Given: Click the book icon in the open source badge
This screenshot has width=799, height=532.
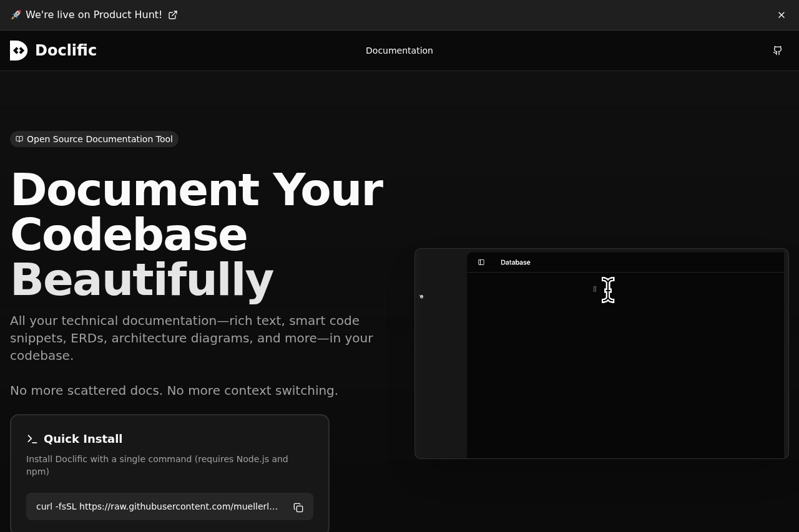Looking at the screenshot, I should tap(19, 139).
